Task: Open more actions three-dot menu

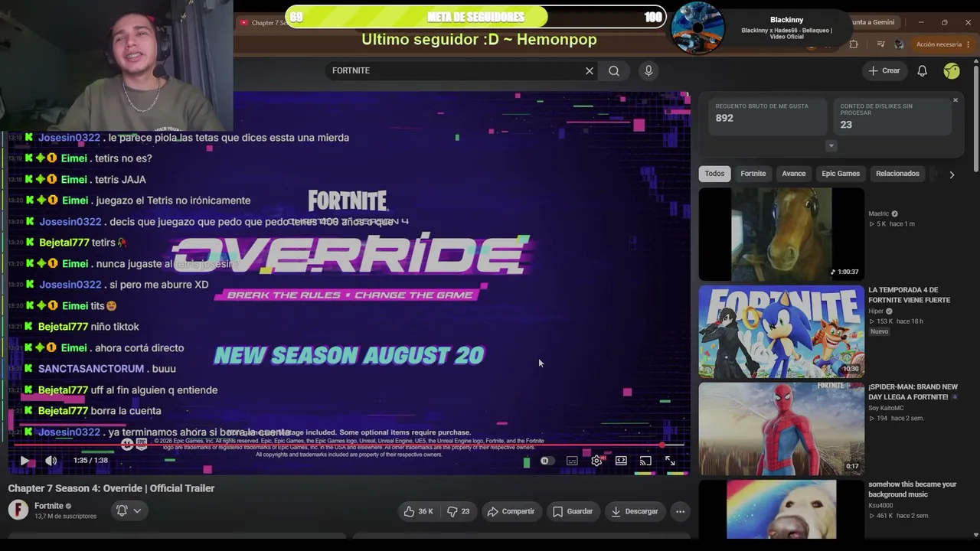Action: coord(680,511)
